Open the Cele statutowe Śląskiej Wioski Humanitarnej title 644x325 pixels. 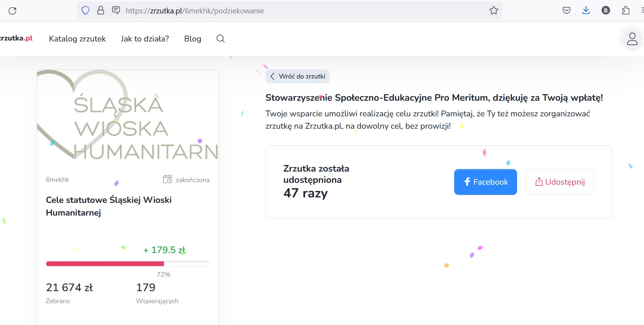(109, 206)
